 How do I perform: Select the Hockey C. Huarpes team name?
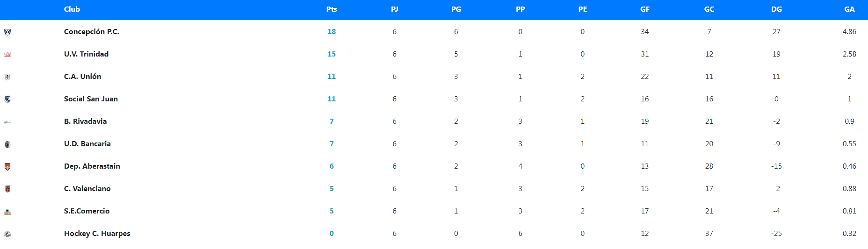(97, 234)
